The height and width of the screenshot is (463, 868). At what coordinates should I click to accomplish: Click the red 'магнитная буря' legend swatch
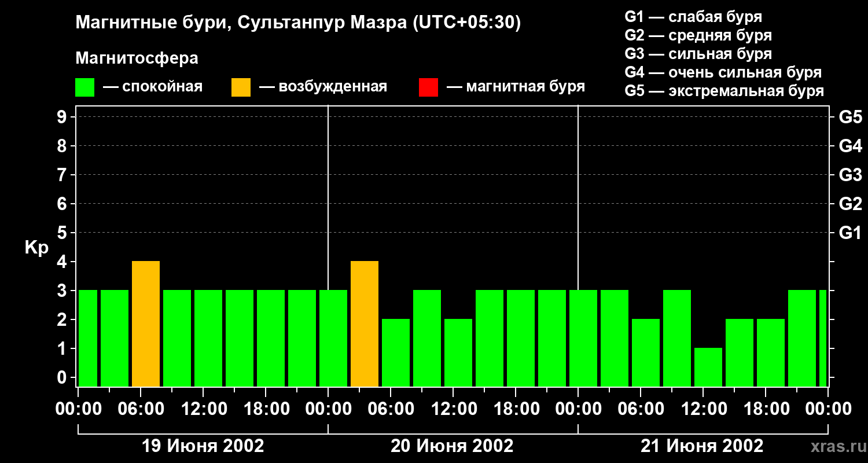pyautogui.click(x=428, y=87)
